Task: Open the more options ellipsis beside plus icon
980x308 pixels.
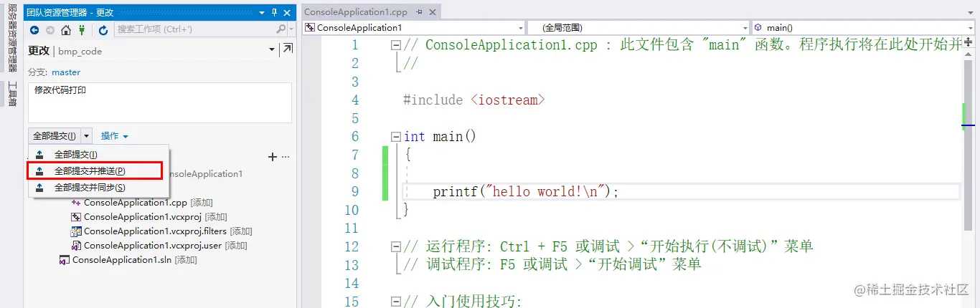Action: (286, 156)
